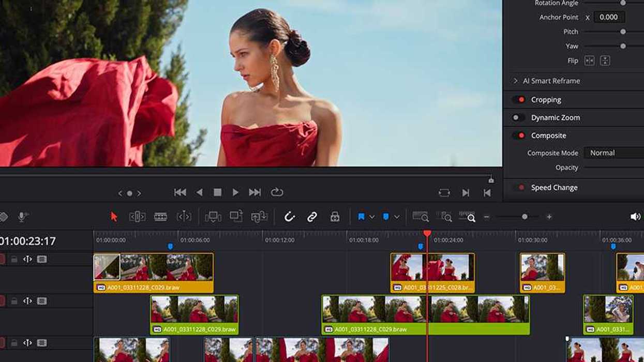Lock the middle video track
The image size is (644, 362).
tap(14, 301)
